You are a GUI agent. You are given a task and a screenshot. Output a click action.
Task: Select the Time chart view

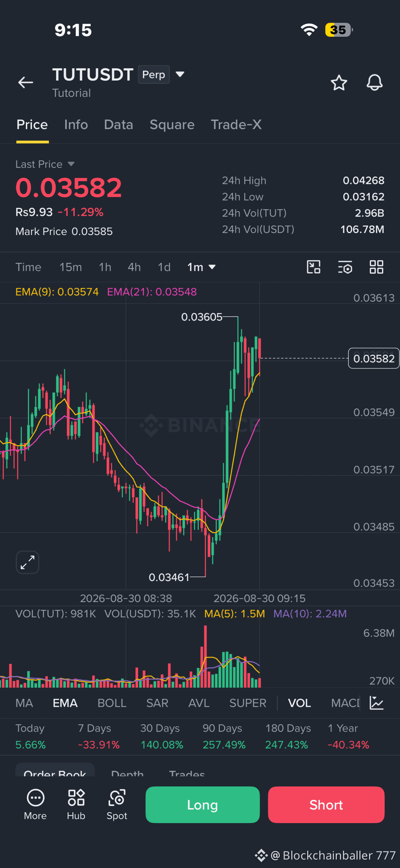(29, 267)
